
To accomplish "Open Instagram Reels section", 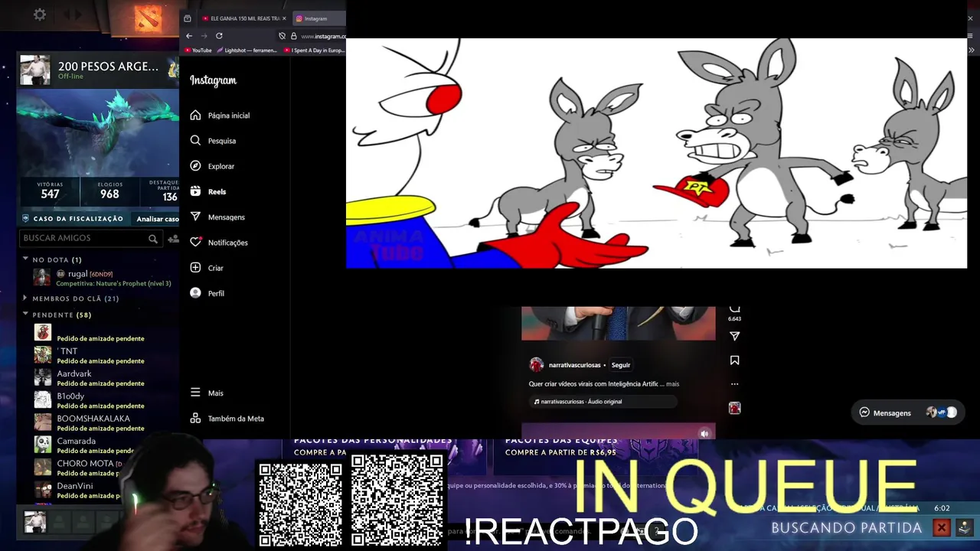I will (208, 191).
